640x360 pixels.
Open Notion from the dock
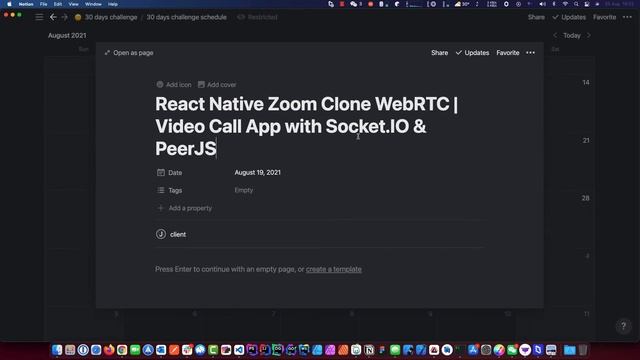[369, 350]
